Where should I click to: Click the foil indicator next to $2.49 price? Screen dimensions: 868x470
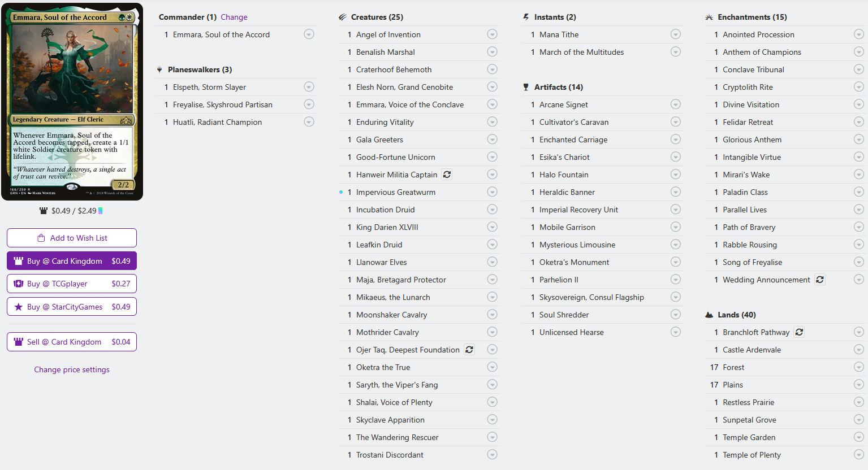[x=101, y=211]
